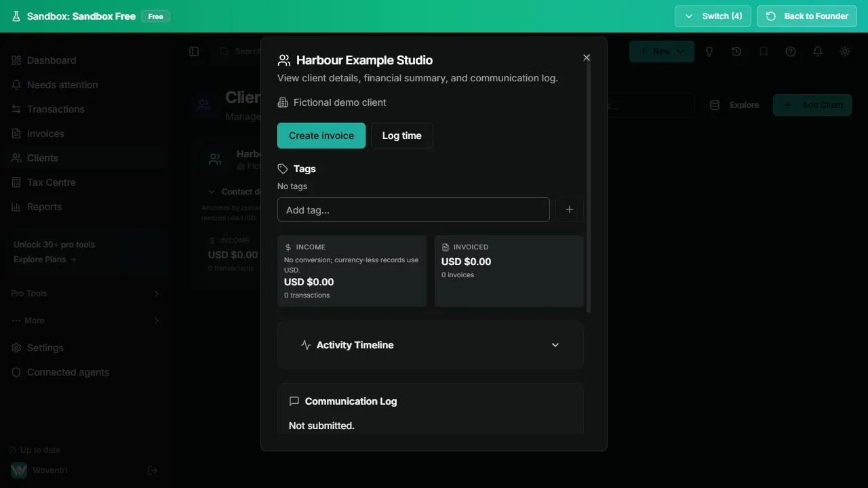Click Back to Founder
The image size is (868, 488).
(807, 16)
